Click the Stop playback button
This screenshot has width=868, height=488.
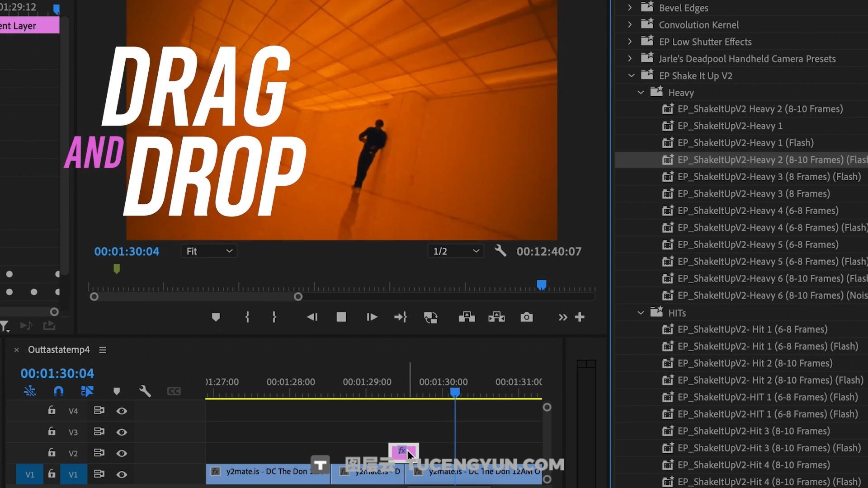coord(341,317)
